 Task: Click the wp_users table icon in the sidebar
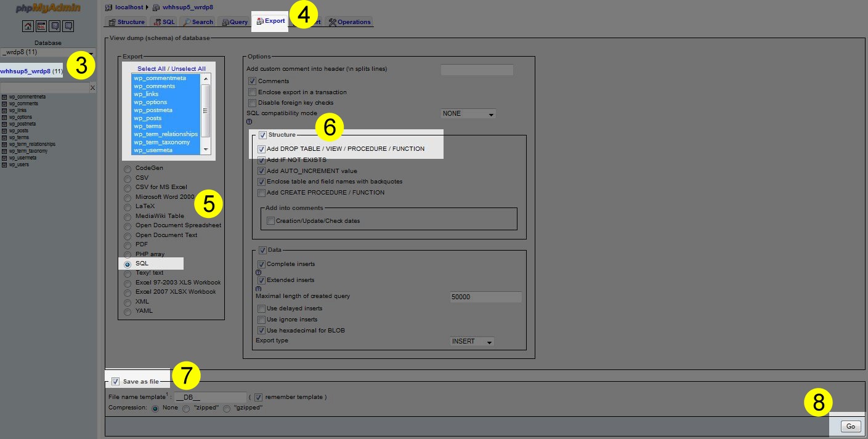[x=4, y=164]
